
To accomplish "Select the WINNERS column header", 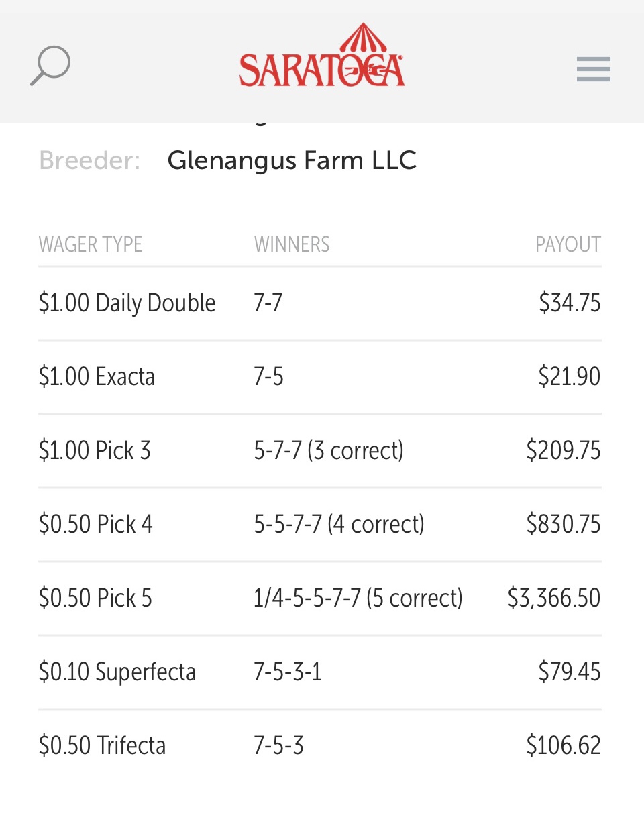I will pyautogui.click(x=292, y=244).
